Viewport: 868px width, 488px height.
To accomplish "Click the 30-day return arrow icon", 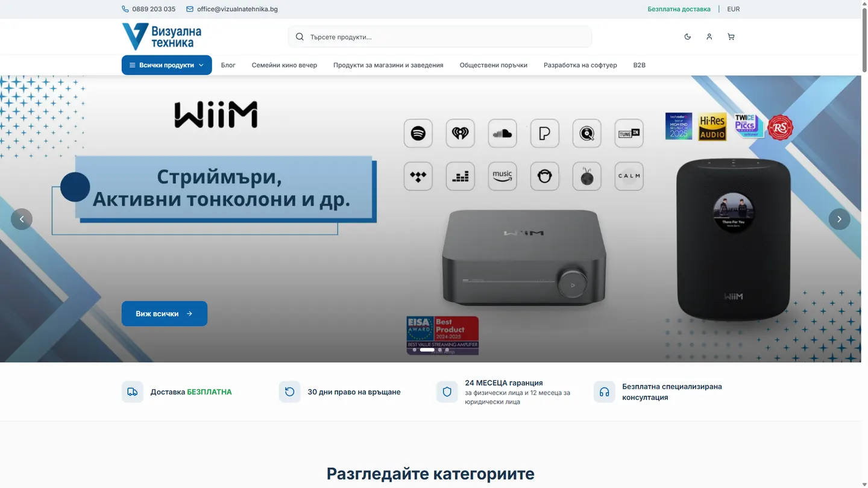I will tap(289, 392).
